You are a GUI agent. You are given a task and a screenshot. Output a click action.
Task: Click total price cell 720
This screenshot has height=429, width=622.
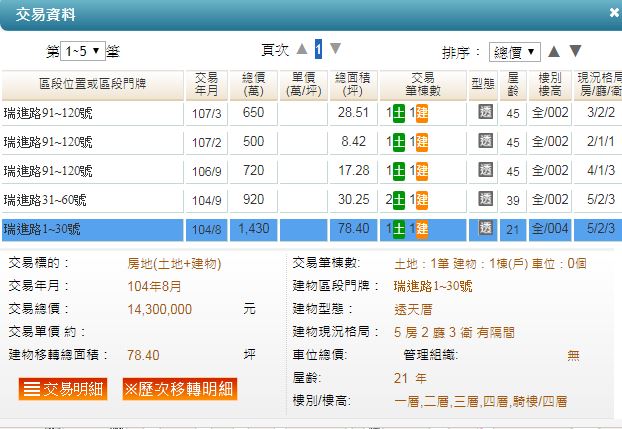point(253,171)
